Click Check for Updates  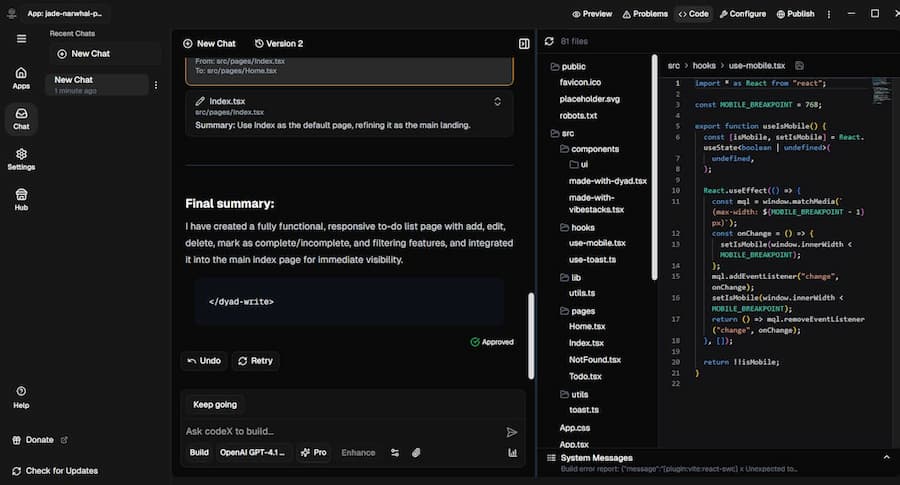(x=55, y=471)
